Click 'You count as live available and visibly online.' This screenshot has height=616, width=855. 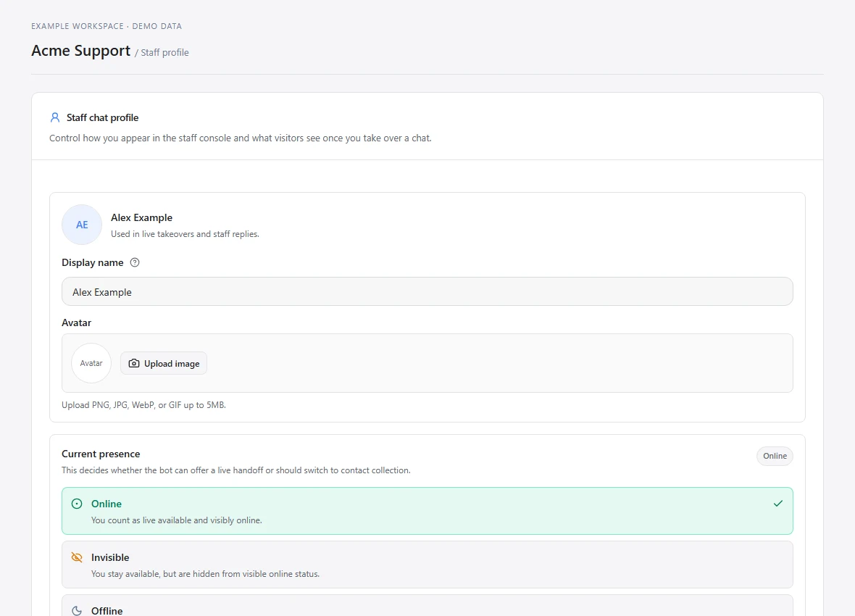tap(177, 520)
